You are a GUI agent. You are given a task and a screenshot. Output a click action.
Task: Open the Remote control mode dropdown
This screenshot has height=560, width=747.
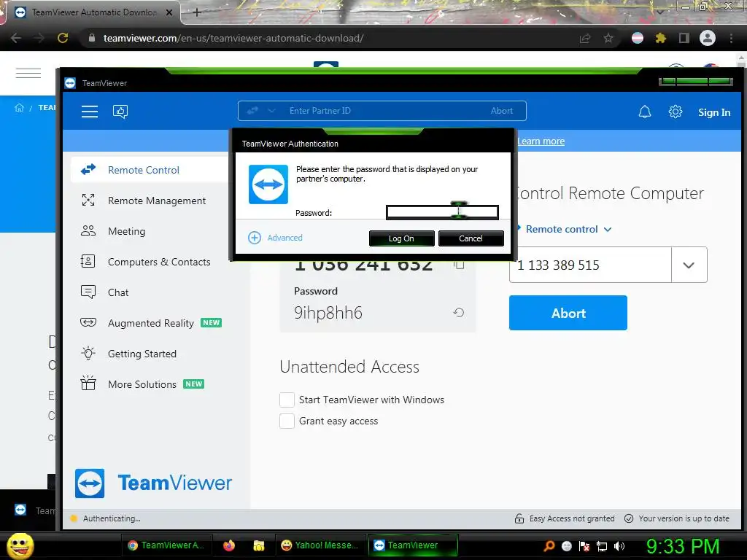pos(568,229)
